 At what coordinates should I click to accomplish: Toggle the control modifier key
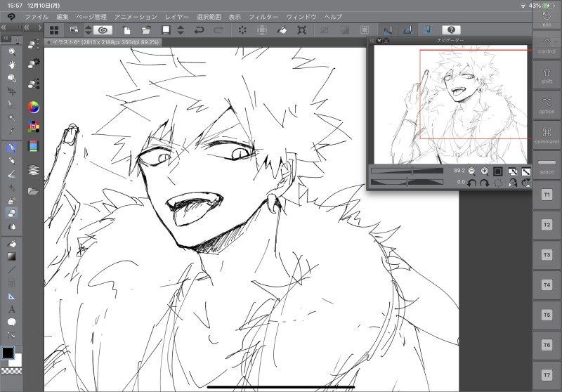pos(547,45)
